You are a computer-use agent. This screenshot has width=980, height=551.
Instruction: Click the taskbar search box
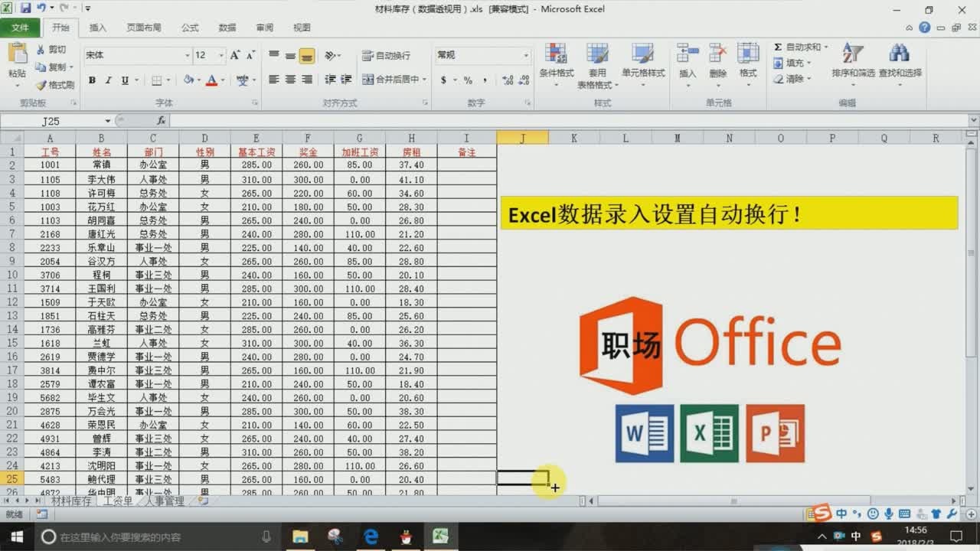click(157, 536)
